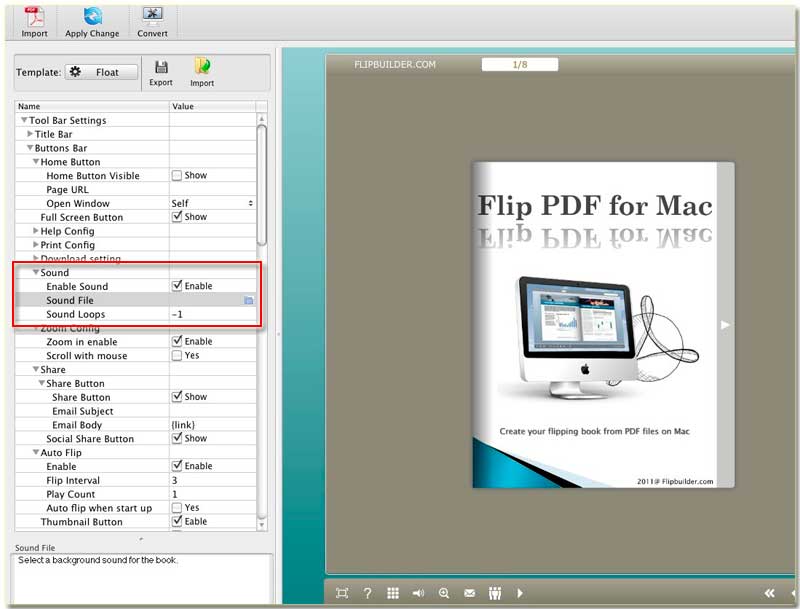Select the Email Subject row
Image resolution: width=800 pixels, height=609 pixels.
(136, 411)
